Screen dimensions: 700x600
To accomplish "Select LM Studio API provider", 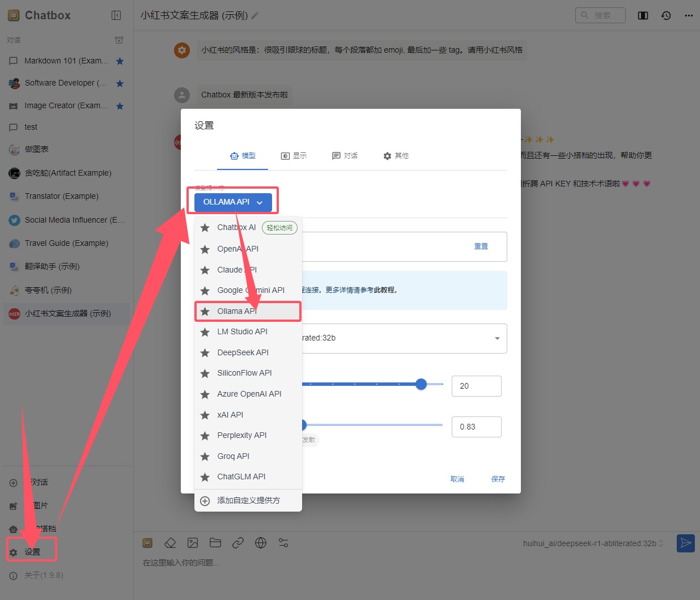I will [x=248, y=331].
